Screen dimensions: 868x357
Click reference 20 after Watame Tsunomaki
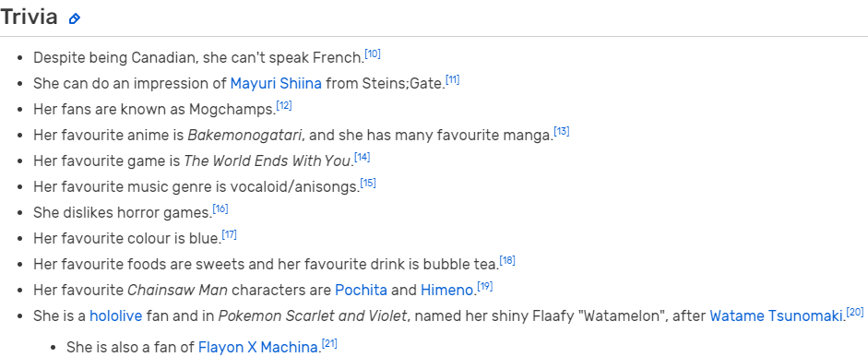(855, 312)
